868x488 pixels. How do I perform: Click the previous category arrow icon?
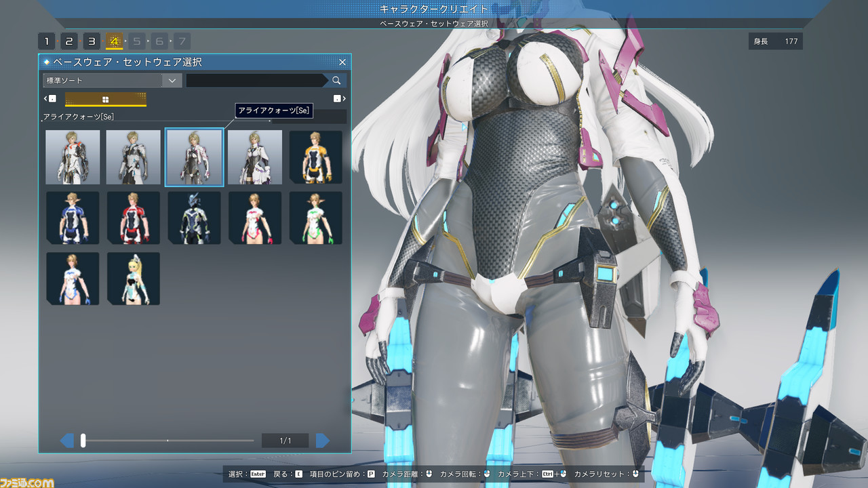[50, 99]
